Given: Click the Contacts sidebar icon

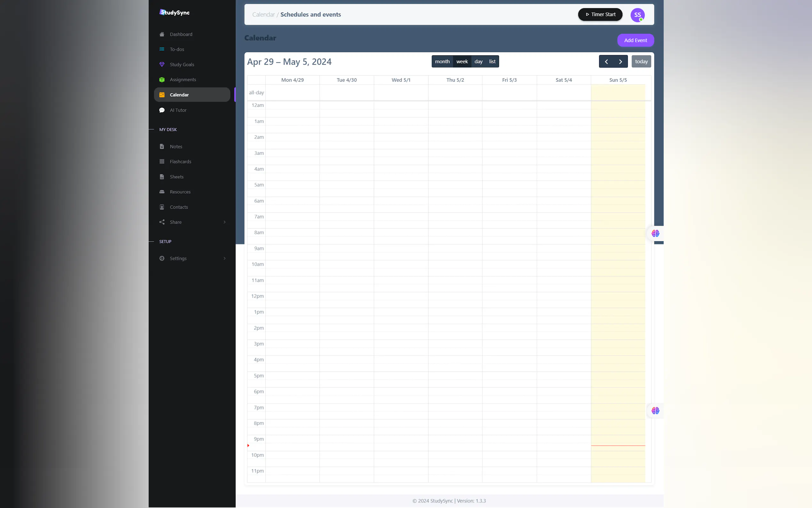Looking at the screenshot, I should click(x=162, y=207).
